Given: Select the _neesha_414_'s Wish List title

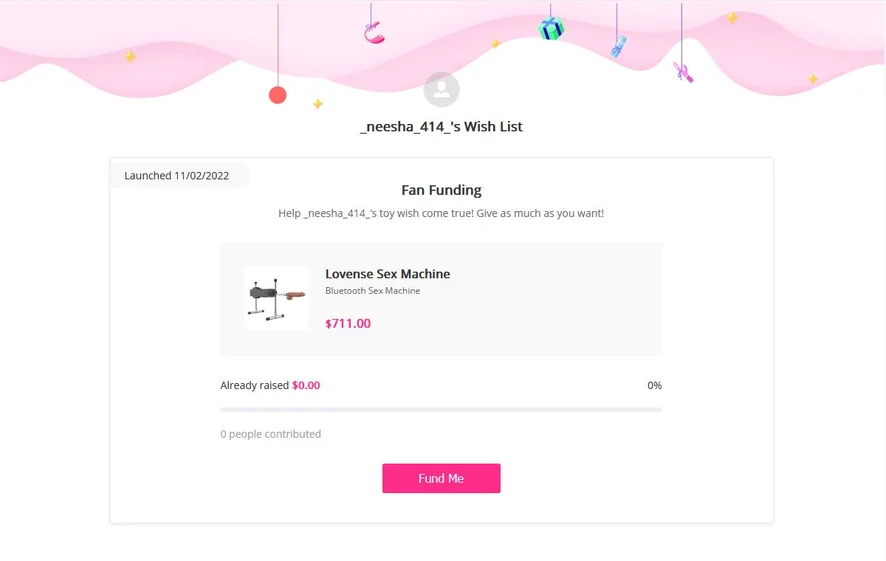Looking at the screenshot, I should point(441,127).
